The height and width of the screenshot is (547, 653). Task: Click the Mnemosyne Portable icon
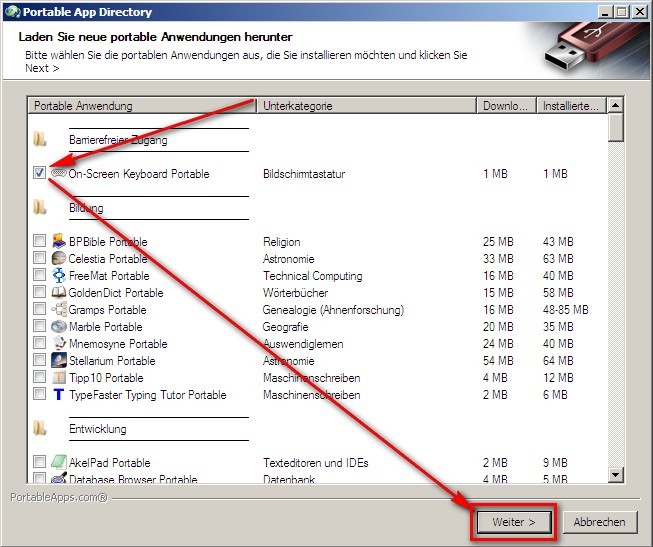[x=59, y=343]
